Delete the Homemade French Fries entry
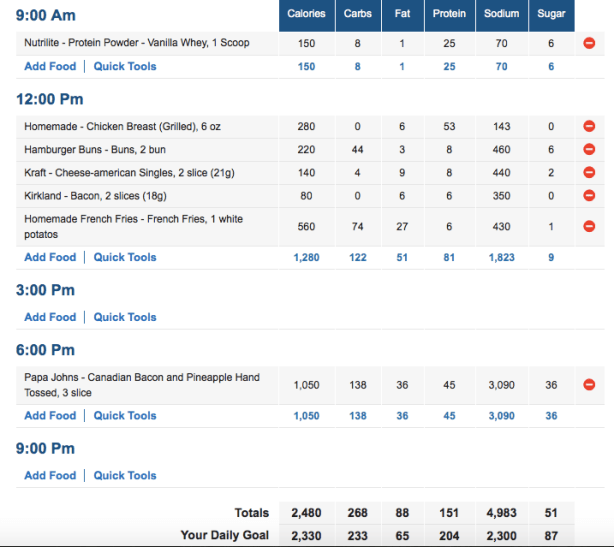The width and height of the screenshot is (614, 547). pyautogui.click(x=589, y=226)
